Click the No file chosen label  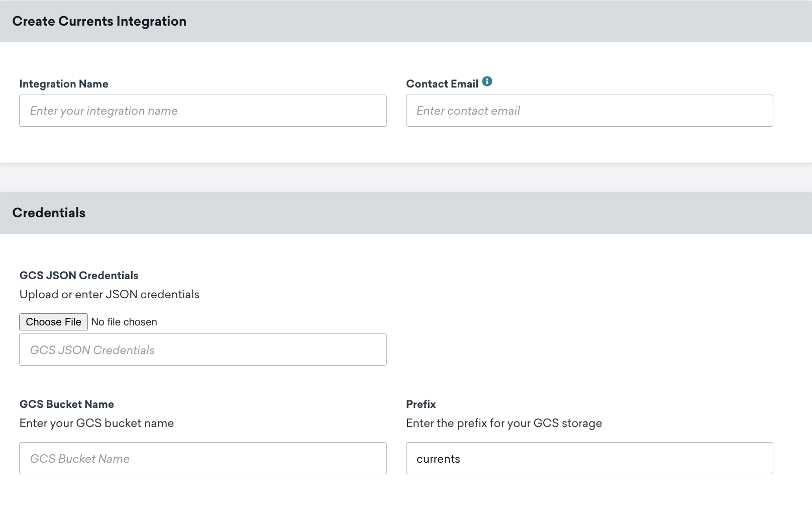[x=124, y=321]
